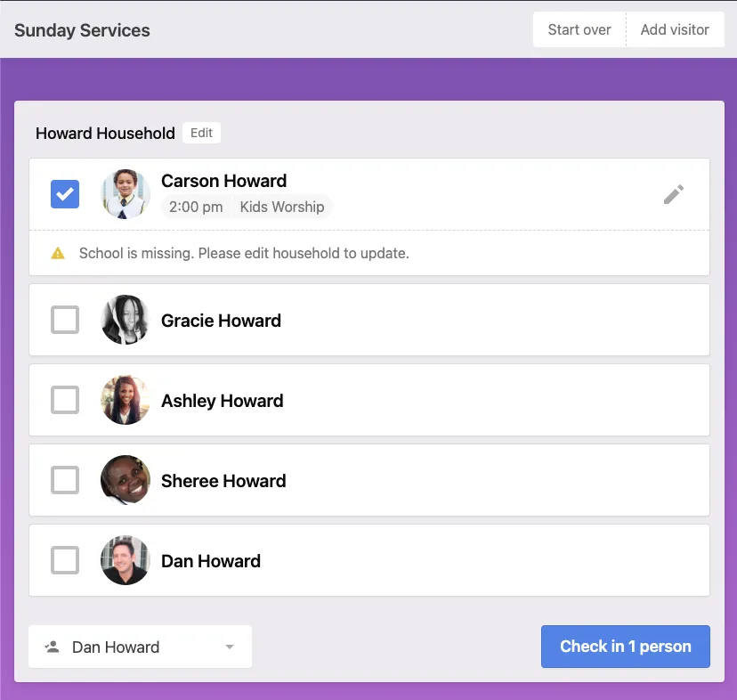
Task: Uncheck the Carson Howard checkbox
Action: (x=65, y=194)
